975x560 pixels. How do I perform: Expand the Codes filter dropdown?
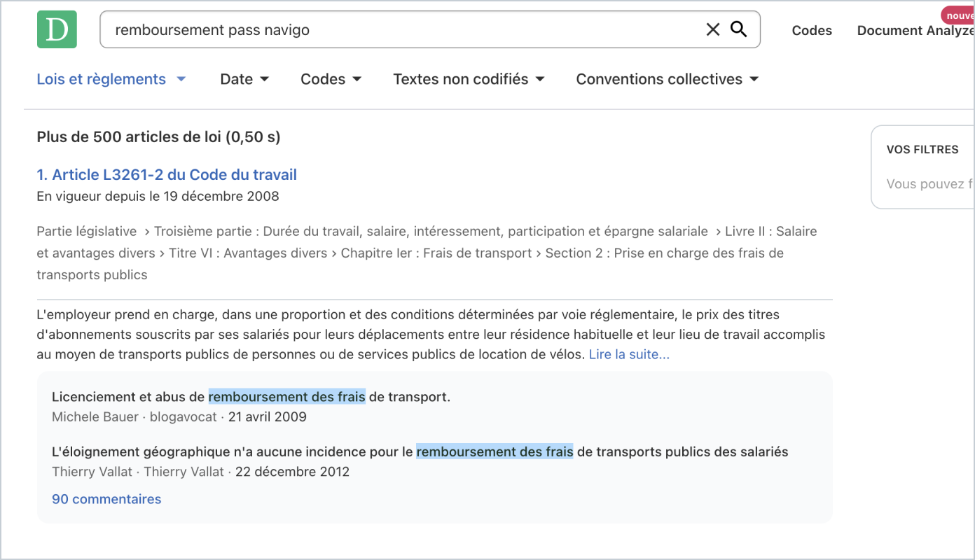(331, 79)
